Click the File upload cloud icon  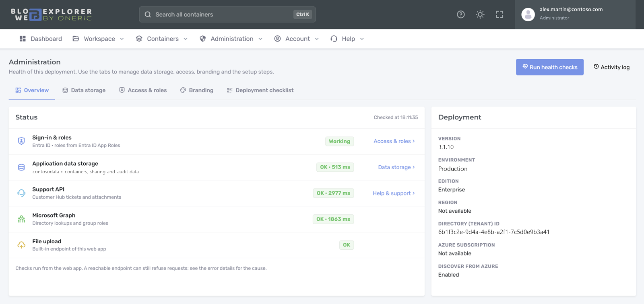(x=21, y=245)
